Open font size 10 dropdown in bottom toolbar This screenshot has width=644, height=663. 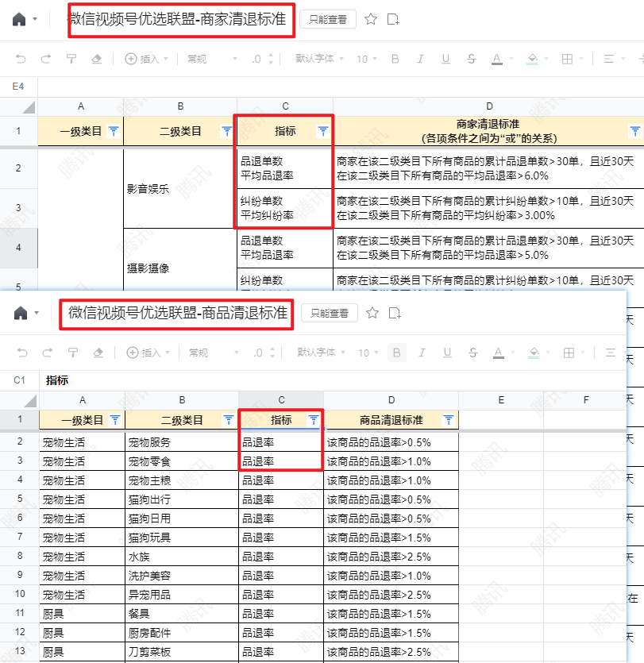pos(368,353)
